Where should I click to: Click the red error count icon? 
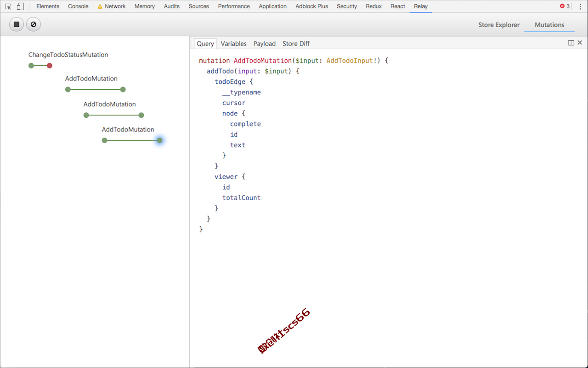coord(562,6)
